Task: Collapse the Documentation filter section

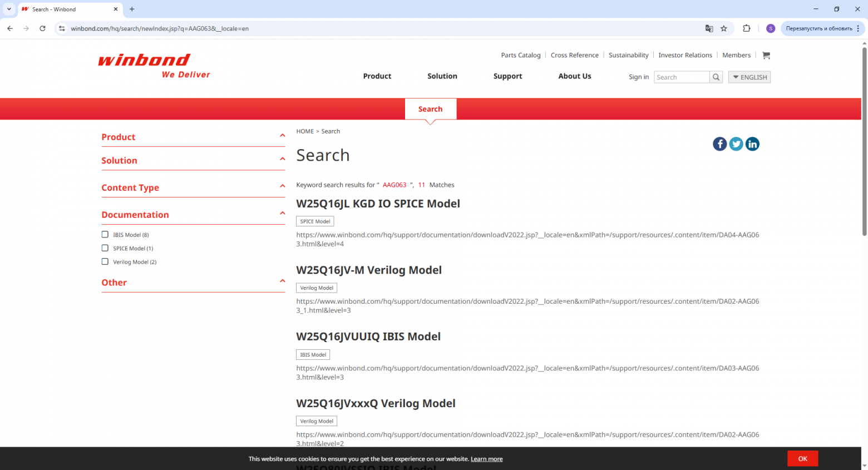Action: [283, 213]
